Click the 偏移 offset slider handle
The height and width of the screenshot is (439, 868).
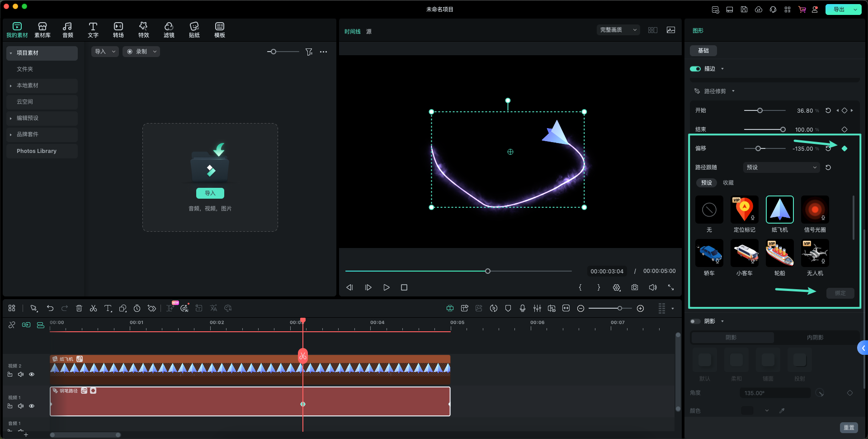click(x=758, y=148)
